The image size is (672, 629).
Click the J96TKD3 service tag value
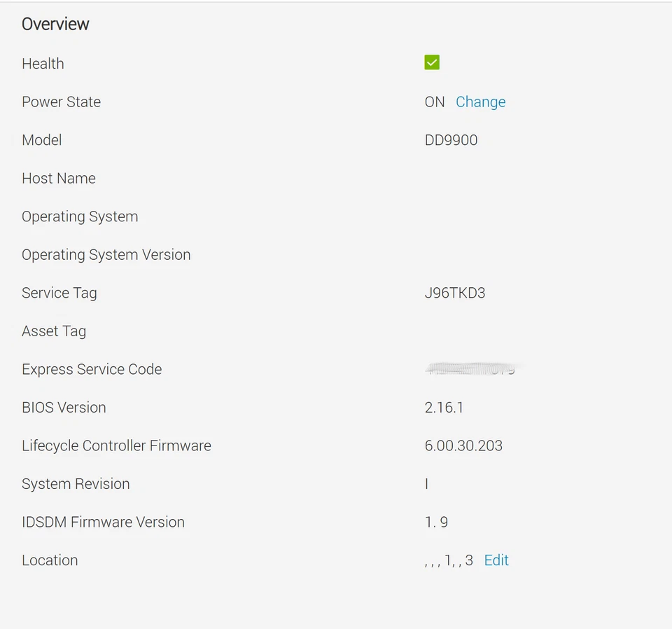(454, 293)
